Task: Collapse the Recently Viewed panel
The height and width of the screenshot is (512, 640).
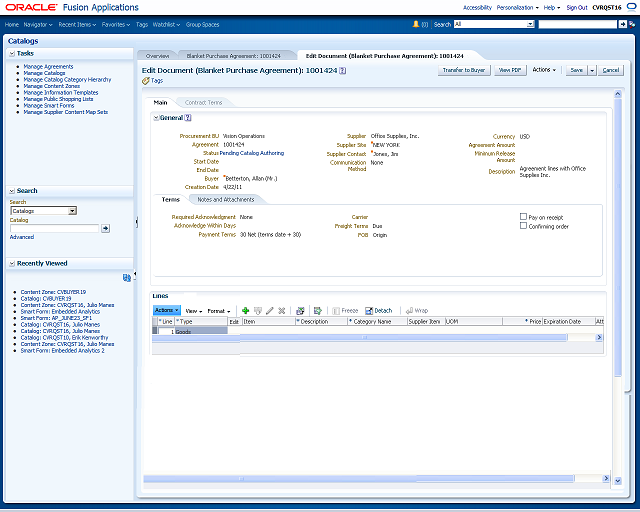Action: point(12,264)
